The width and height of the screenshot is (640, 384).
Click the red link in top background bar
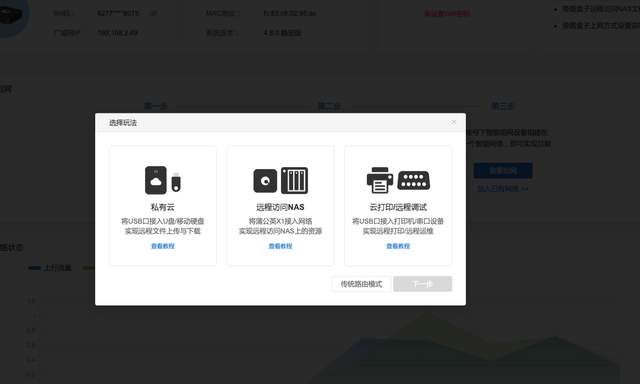coord(447,13)
